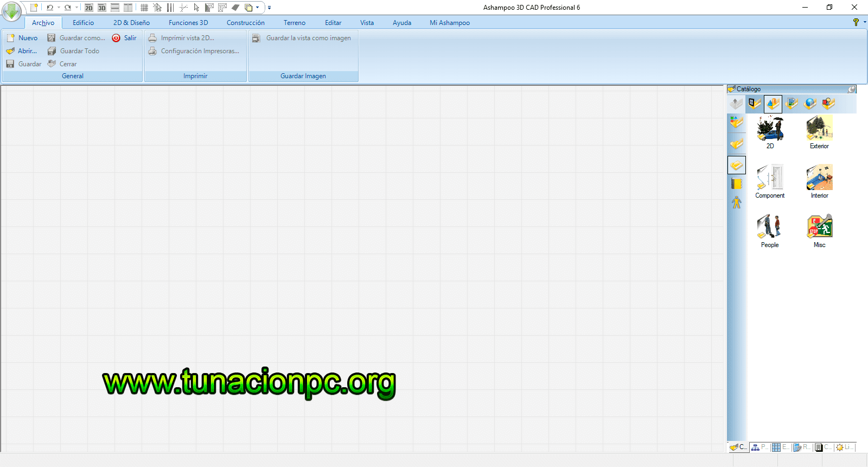Viewport: 868px width, 467px height.
Task: Pin the Catálogo panel with pushpin icon
Action: (x=852, y=89)
